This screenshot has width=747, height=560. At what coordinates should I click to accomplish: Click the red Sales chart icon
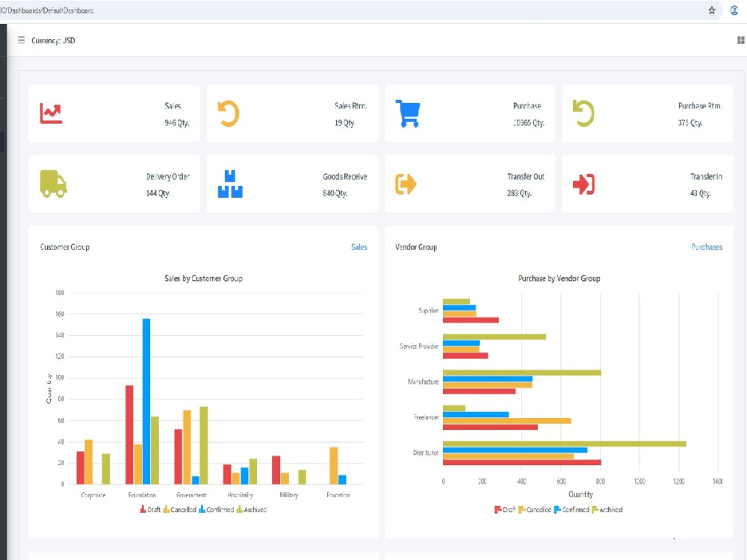[51, 113]
